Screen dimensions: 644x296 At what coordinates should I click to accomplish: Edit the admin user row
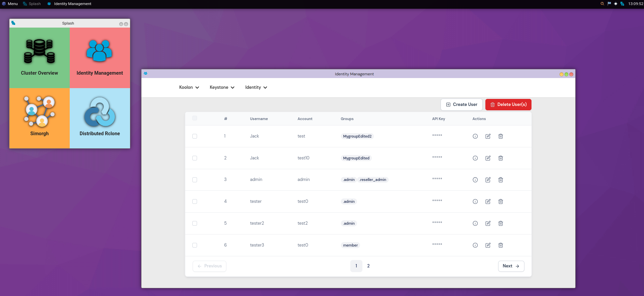click(x=488, y=180)
